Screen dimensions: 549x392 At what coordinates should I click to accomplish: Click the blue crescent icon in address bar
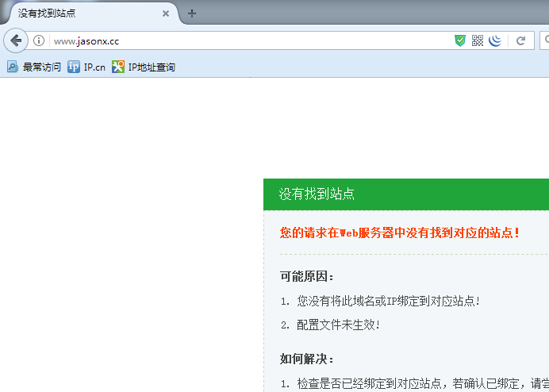[x=495, y=40]
